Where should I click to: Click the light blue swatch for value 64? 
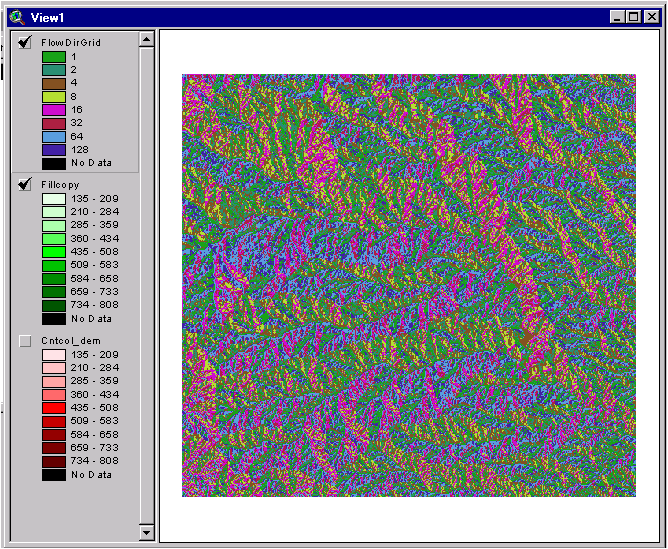coord(53,135)
